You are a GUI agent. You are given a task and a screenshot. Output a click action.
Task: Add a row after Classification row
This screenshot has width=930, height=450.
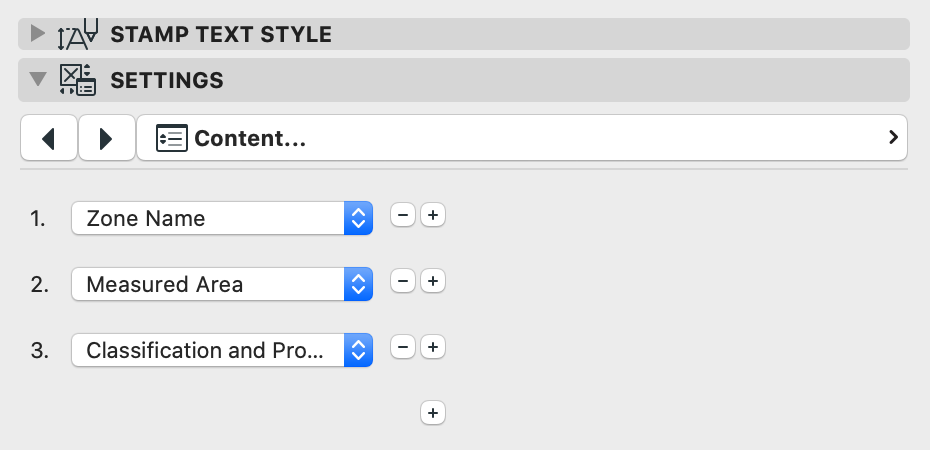coord(432,348)
